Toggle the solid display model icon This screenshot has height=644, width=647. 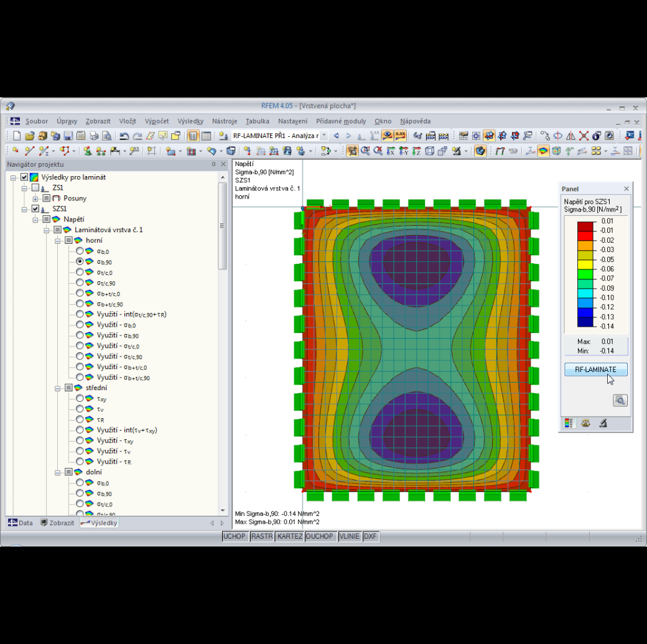point(480,151)
